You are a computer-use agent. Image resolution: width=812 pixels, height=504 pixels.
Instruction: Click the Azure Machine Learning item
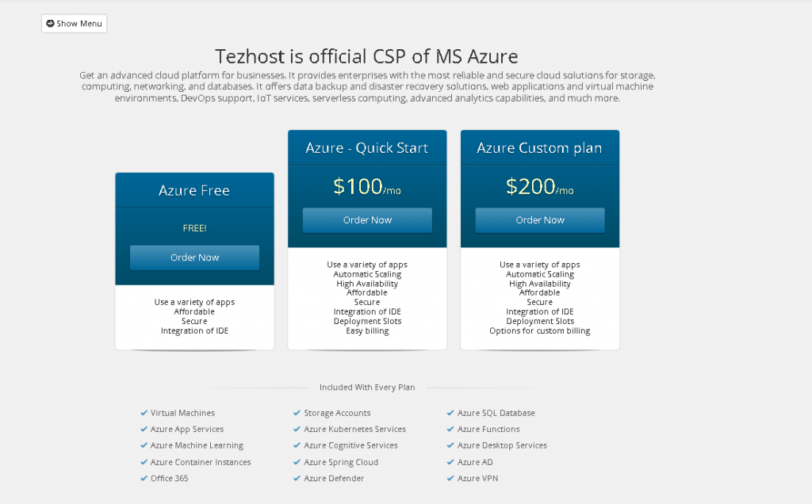[x=197, y=445]
